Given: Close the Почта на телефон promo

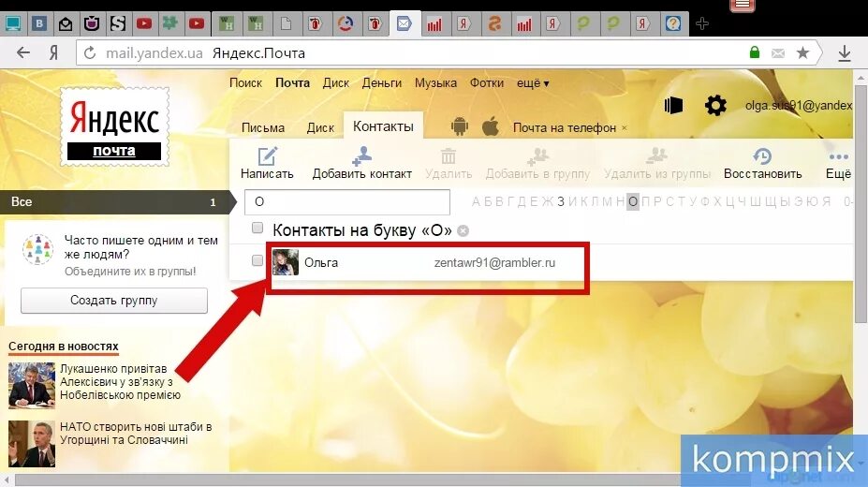Looking at the screenshot, I should click(x=625, y=127).
